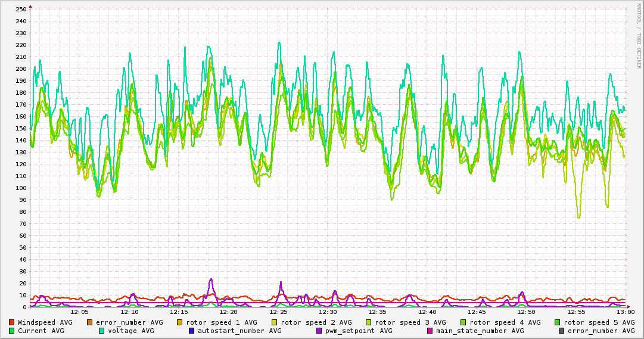The height and width of the screenshot is (339, 644).
Task: Click the y-axis value 210
Action: click(x=20, y=57)
